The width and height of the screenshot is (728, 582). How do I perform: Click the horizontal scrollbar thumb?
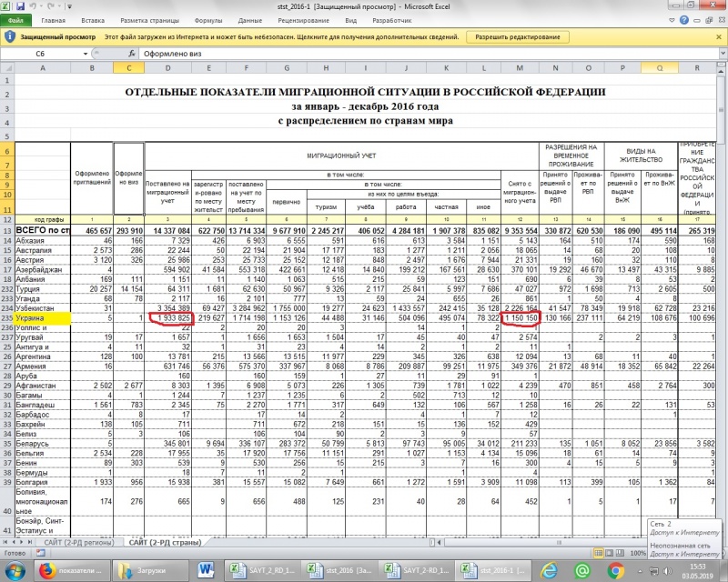pyautogui.click(x=559, y=542)
